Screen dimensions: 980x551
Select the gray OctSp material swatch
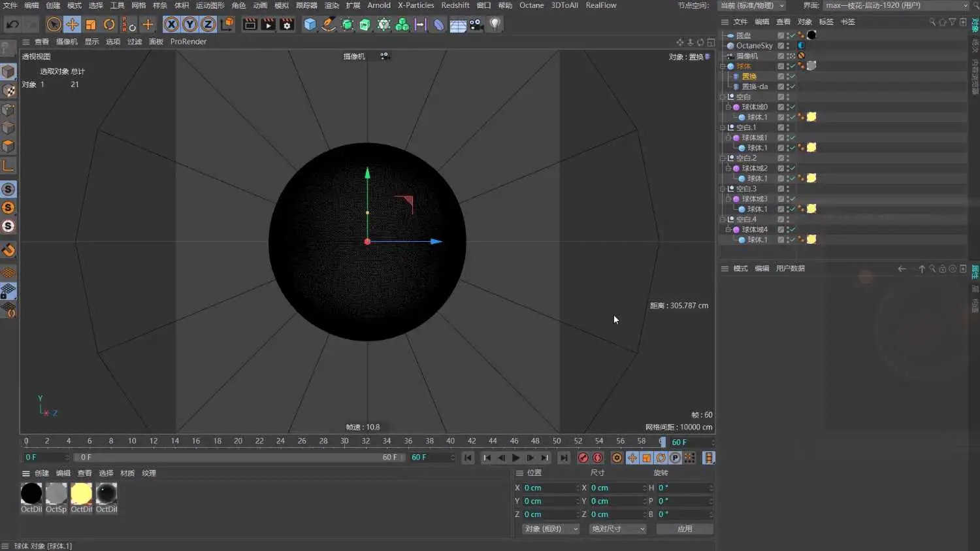[x=56, y=493]
